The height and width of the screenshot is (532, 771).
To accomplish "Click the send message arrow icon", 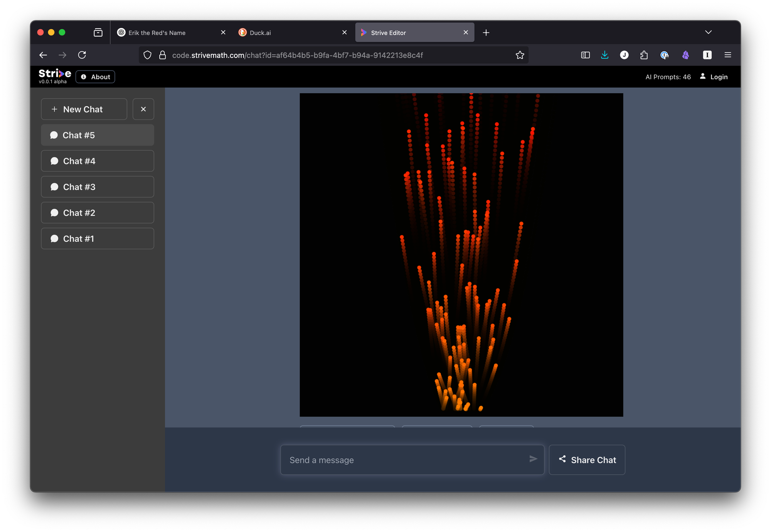I will coord(533,459).
